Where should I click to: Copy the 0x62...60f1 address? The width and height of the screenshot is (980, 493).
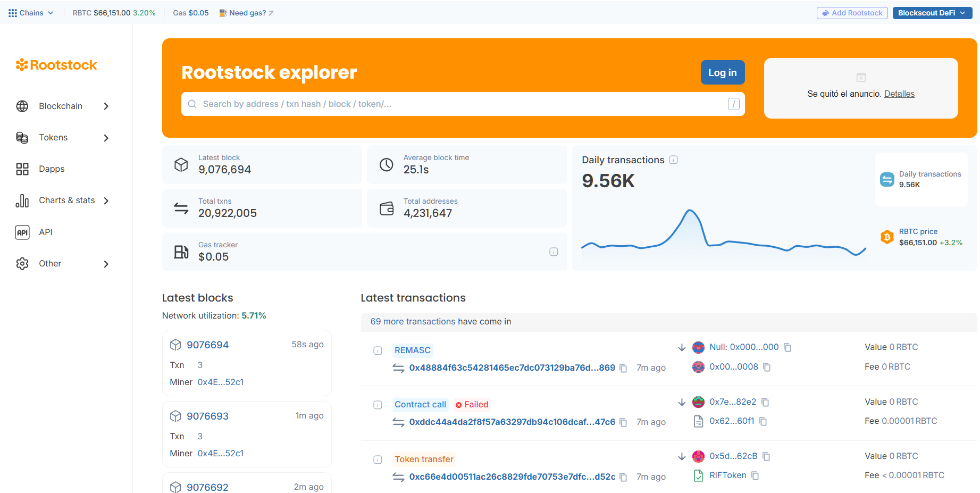point(763,421)
